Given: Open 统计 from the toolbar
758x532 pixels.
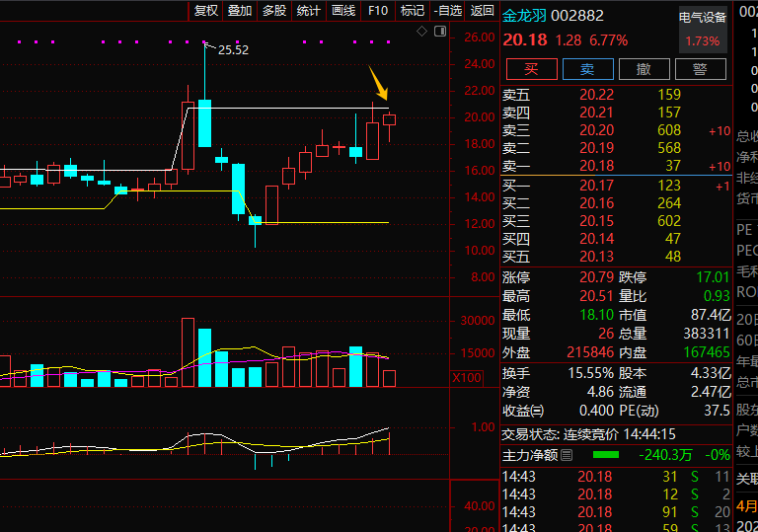Looking at the screenshot, I should click(x=309, y=11).
